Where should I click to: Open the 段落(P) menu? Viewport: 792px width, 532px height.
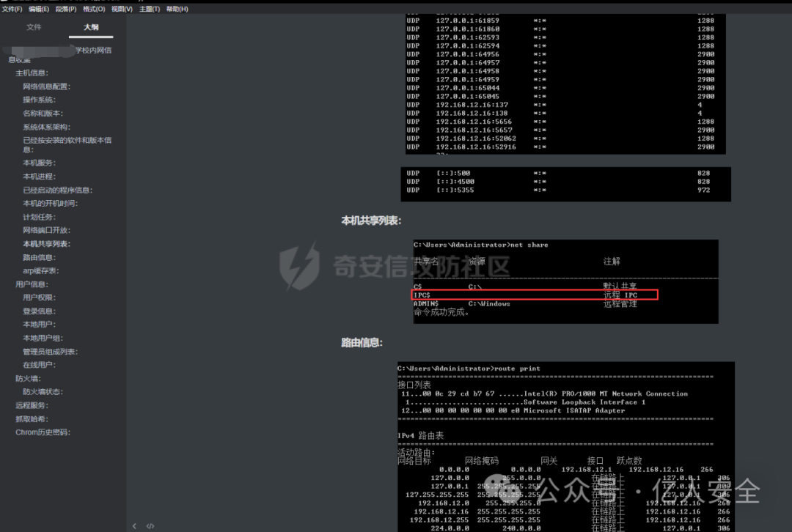tap(66, 9)
